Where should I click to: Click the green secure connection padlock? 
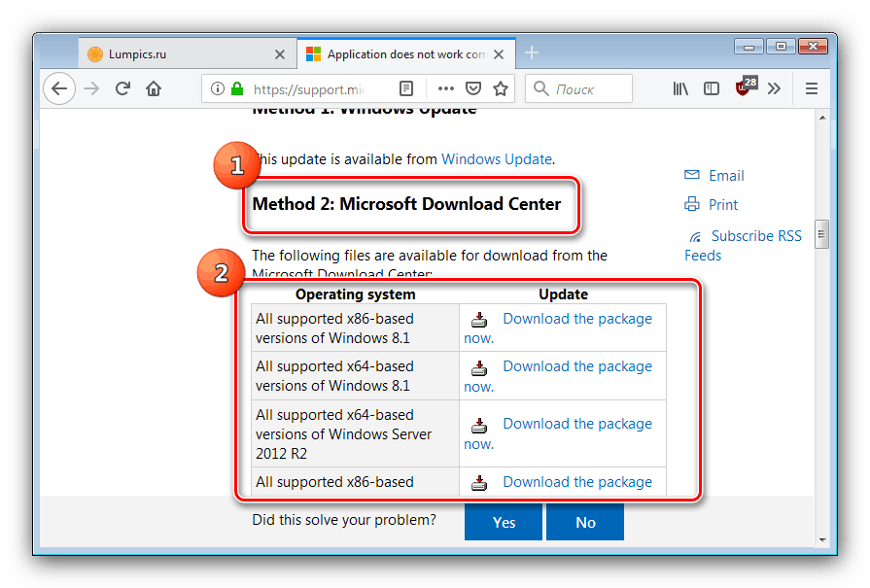click(237, 88)
